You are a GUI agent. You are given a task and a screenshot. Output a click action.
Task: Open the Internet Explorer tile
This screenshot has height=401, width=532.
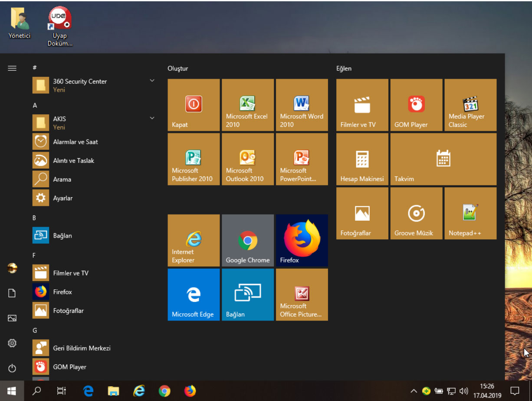click(194, 240)
